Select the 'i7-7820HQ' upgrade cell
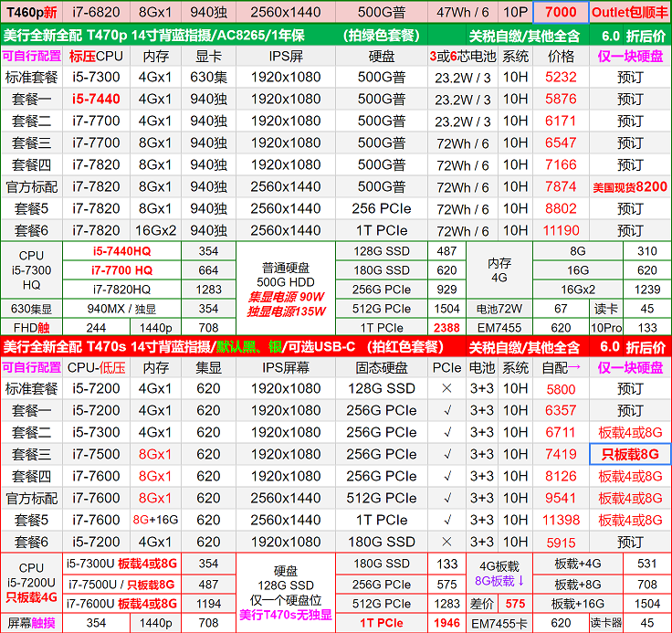The image size is (672, 633). [x=121, y=290]
